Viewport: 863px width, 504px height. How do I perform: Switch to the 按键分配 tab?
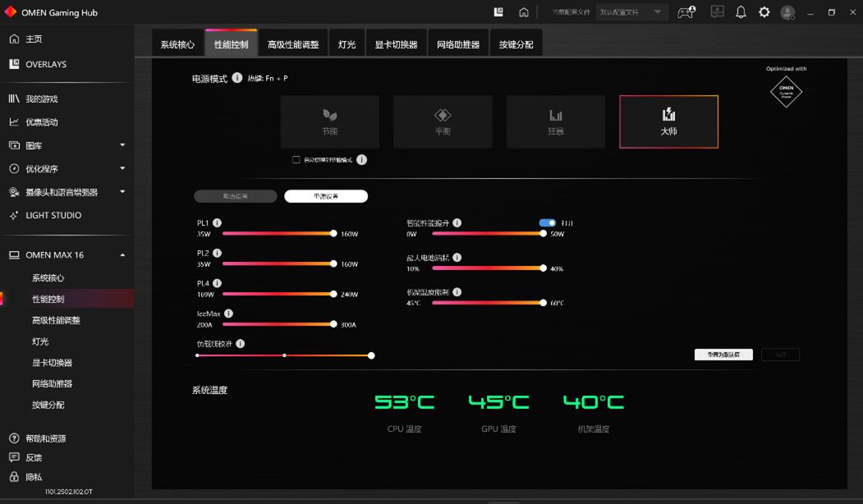coord(516,44)
